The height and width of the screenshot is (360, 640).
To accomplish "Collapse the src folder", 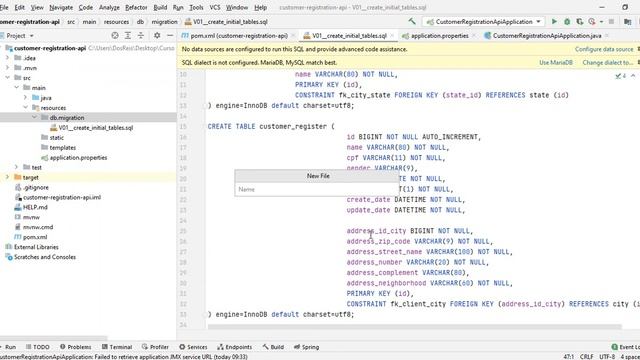I will point(7,78).
